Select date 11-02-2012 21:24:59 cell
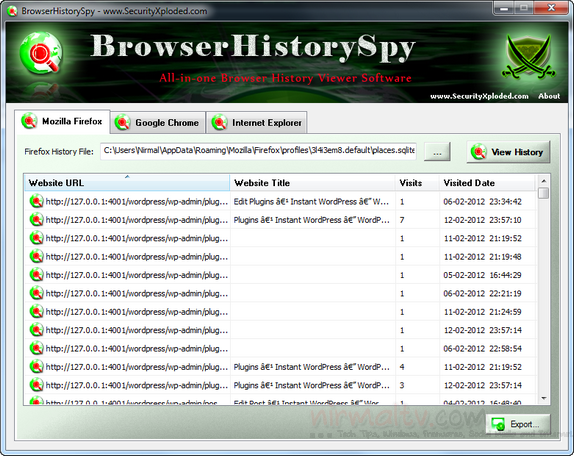This screenshot has width=574, height=456. pos(482,312)
